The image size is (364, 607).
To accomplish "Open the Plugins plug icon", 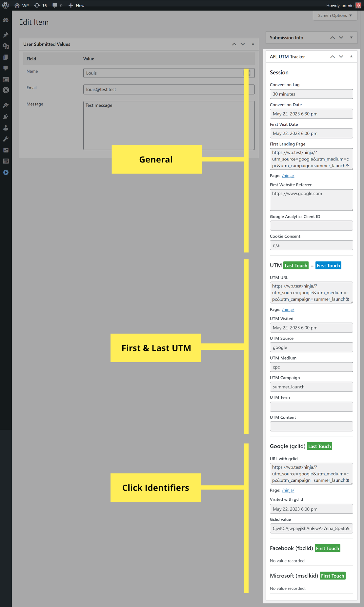I will 6,116.
